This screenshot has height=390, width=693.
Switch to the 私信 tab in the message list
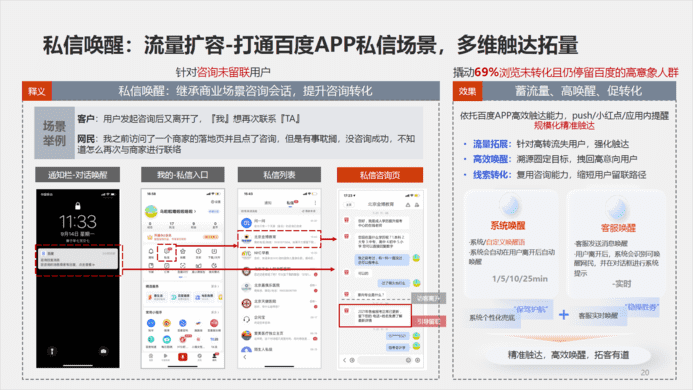pyautogui.click(x=290, y=203)
